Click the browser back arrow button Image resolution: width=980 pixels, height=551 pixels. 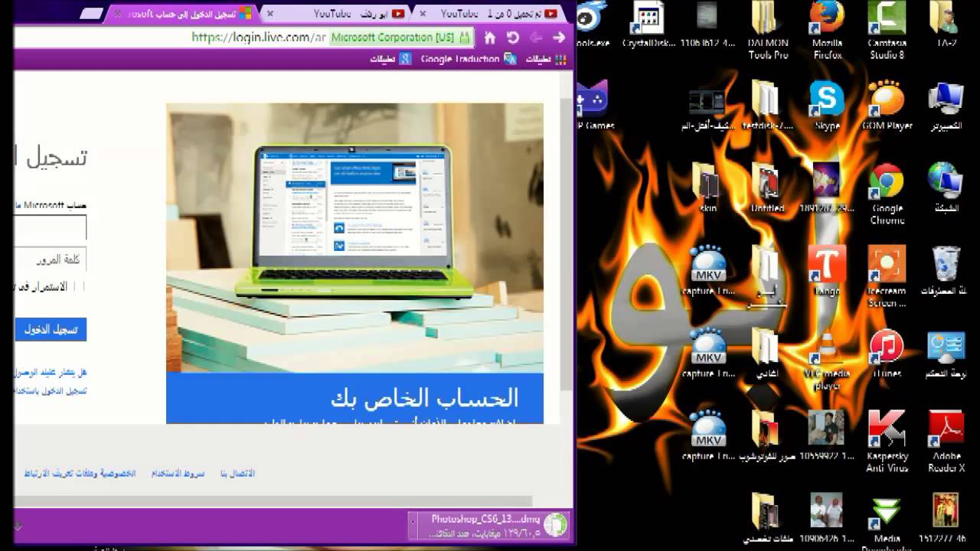[536, 37]
